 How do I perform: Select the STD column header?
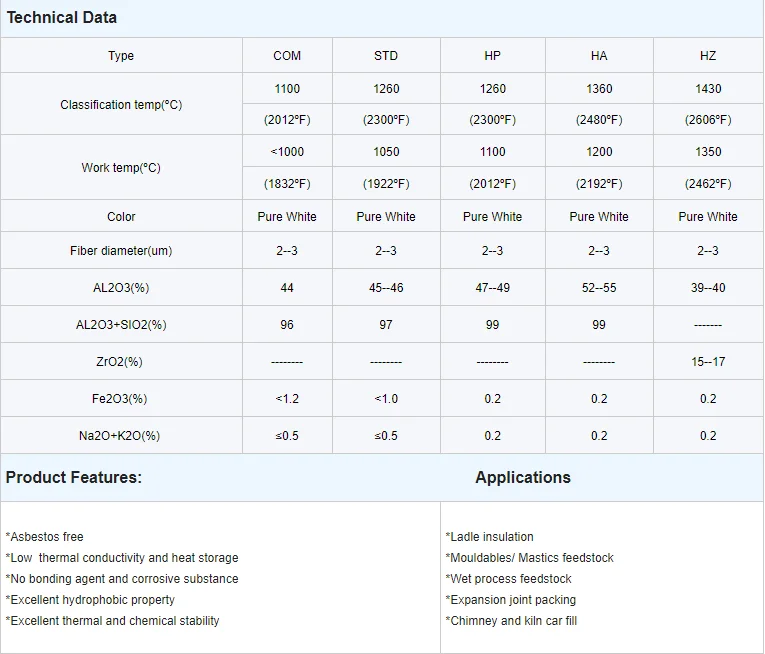click(x=386, y=56)
